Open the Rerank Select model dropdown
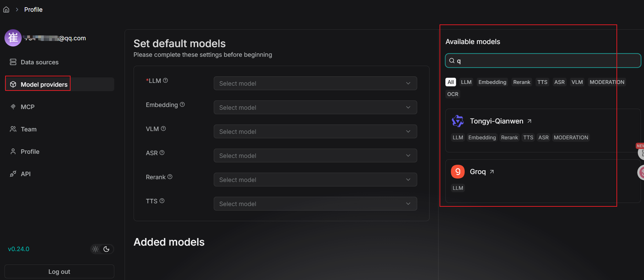The image size is (644, 280). click(x=315, y=180)
